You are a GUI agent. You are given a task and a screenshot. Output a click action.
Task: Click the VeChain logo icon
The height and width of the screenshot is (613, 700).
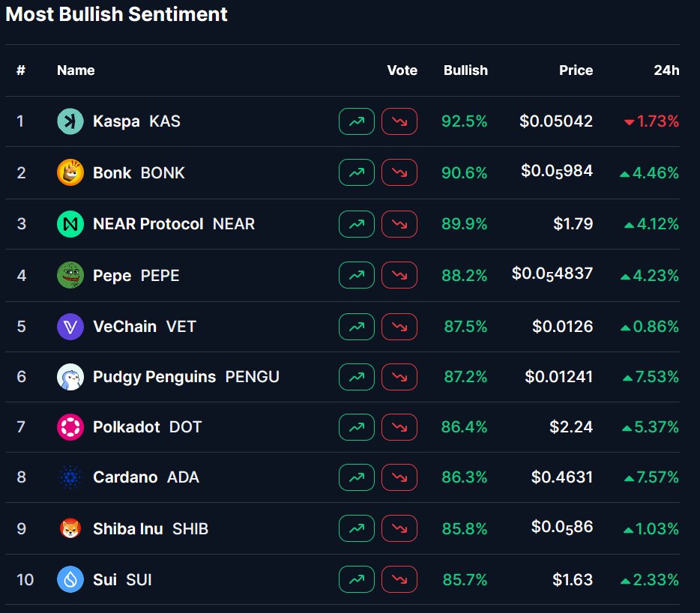coord(70,327)
